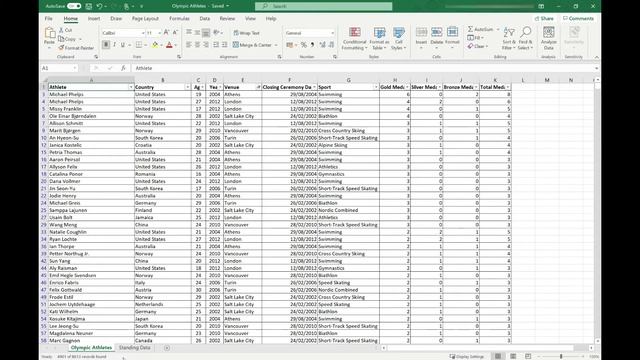Viewport: 640px width, 360px height.
Task: Click the Cut scissors icon
Action: [61, 30]
